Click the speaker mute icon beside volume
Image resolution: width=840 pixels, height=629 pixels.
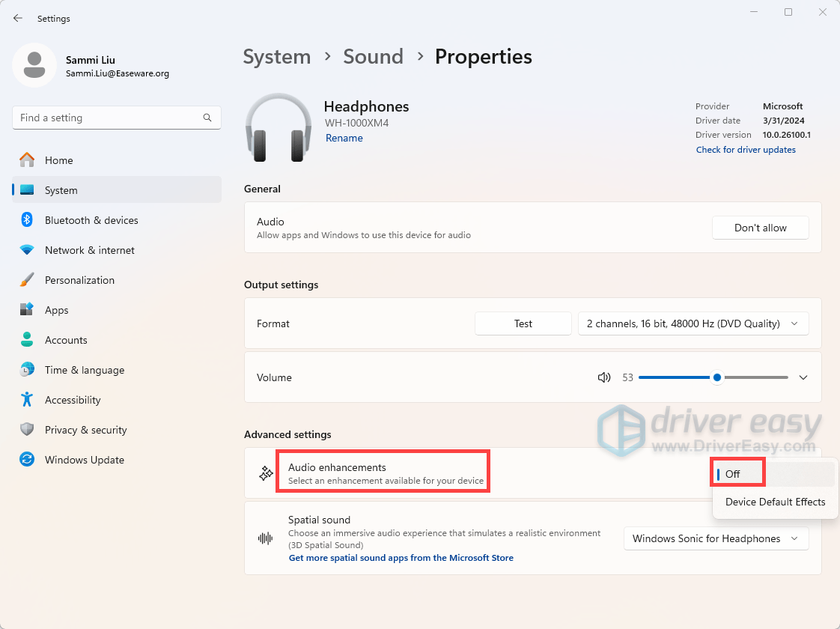coord(604,377)
